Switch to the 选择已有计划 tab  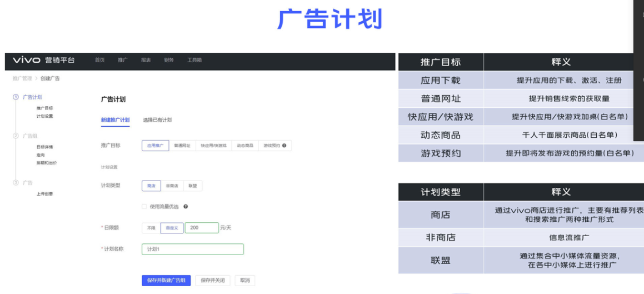point(157,120)
